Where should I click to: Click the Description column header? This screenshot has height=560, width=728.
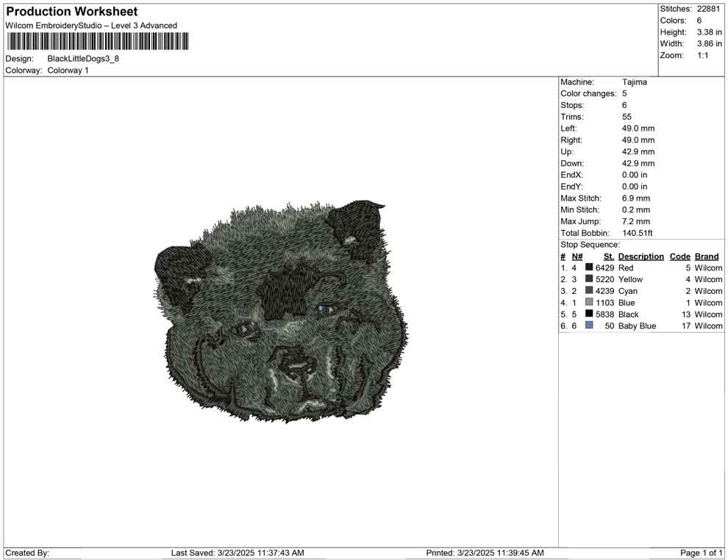(640, 256)
